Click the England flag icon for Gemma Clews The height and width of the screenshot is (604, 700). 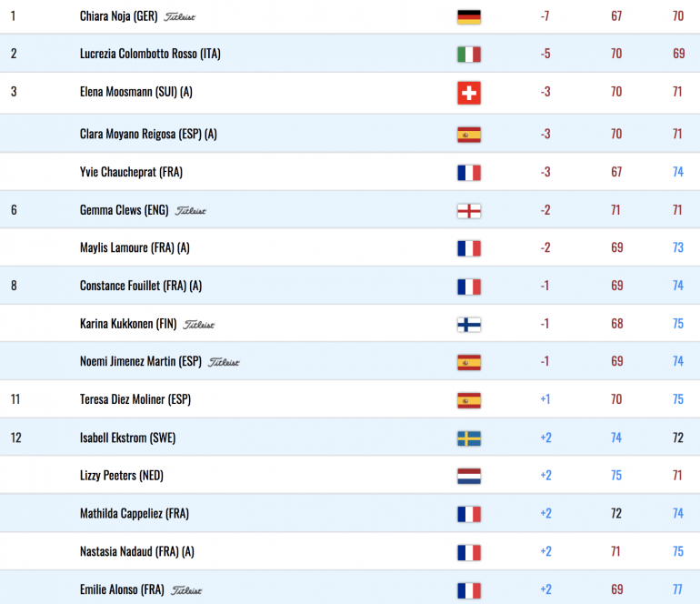pyautogui.click(x=469, y=210)
